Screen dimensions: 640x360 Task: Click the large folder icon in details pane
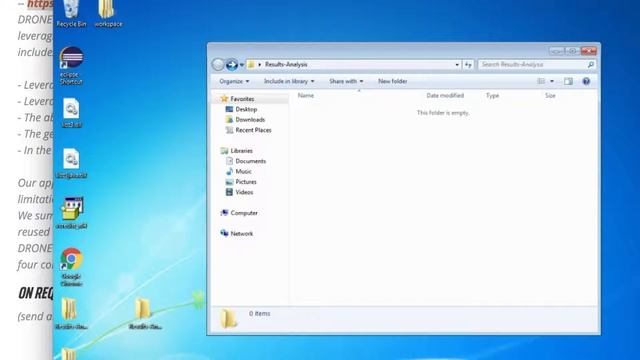coord(229,319)
